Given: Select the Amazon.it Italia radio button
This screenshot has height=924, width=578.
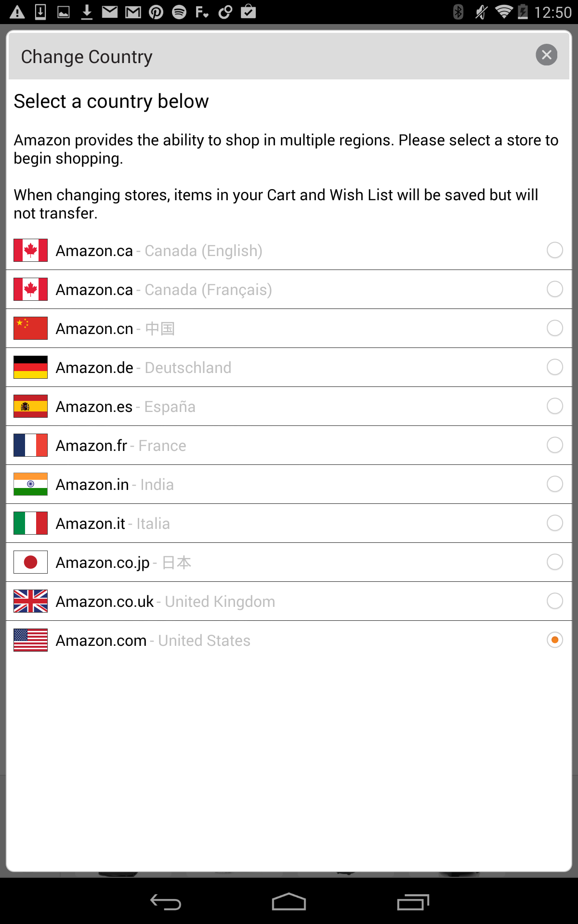Looking at the screenshot, I should [x=554, y=523].
